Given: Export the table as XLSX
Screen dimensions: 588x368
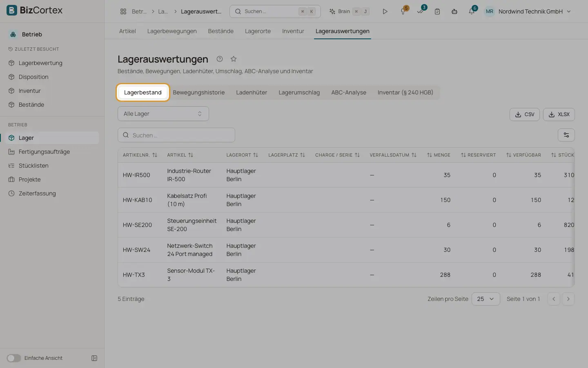Looking at the screenshot, I should [x=559, y=114].
